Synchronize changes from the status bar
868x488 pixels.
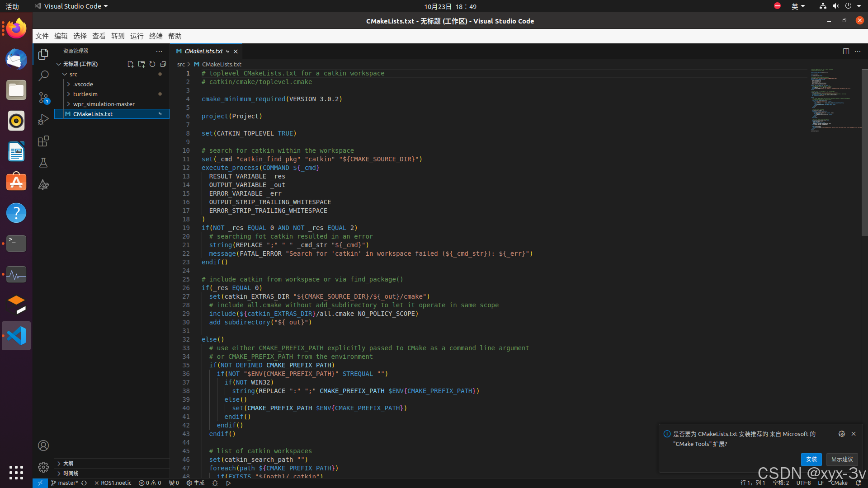coord(84,483)
